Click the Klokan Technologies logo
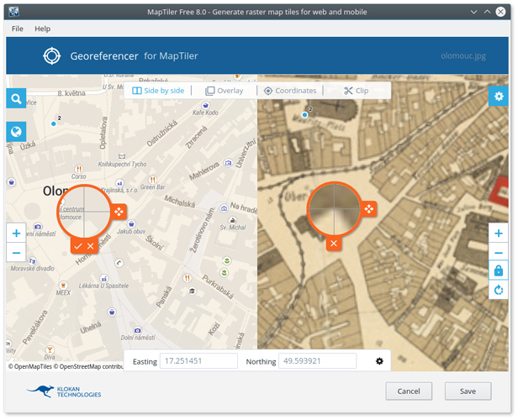 64,391
